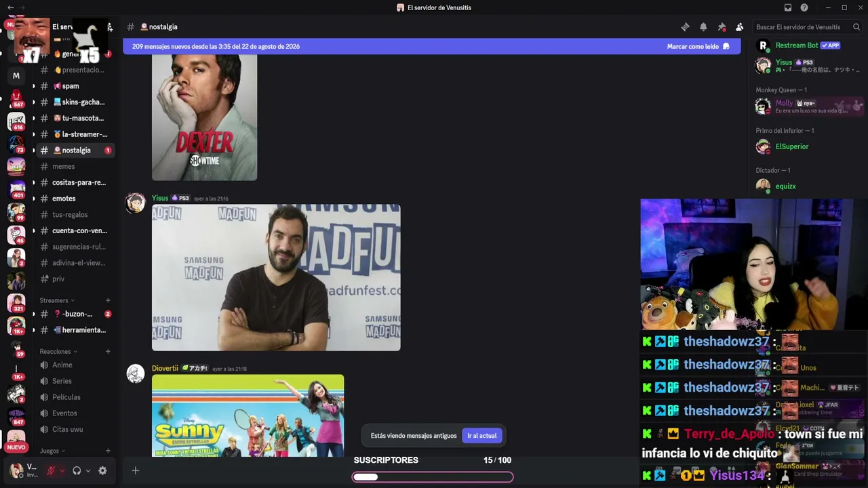Open the emotes channel
Screen dimensions: 868x488
[75, 199]
